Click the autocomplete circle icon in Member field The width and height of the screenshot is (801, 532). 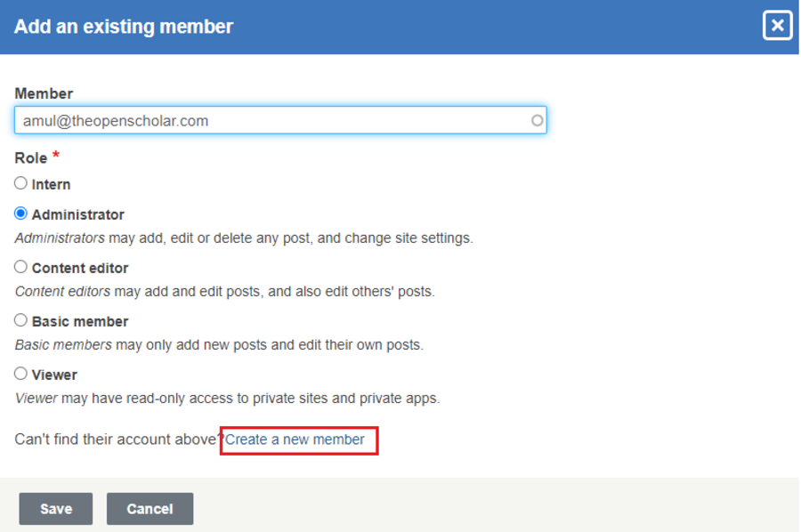[x=537, y=120]
